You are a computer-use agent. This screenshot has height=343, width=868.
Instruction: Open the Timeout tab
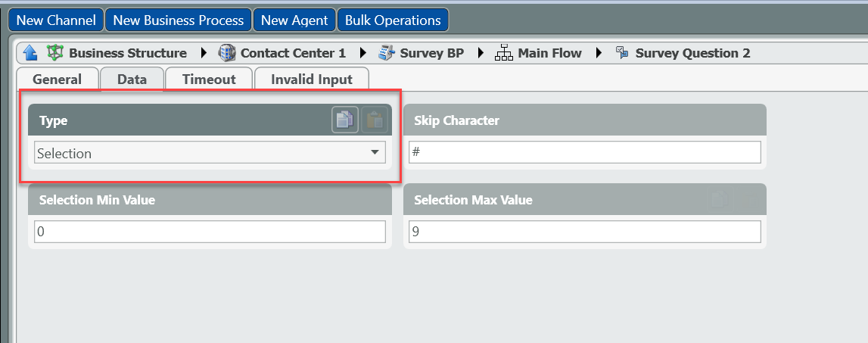(209, 80)
